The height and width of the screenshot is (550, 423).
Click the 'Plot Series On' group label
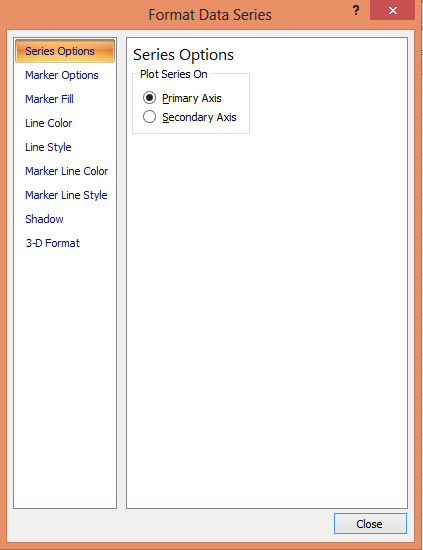point(174,74)
